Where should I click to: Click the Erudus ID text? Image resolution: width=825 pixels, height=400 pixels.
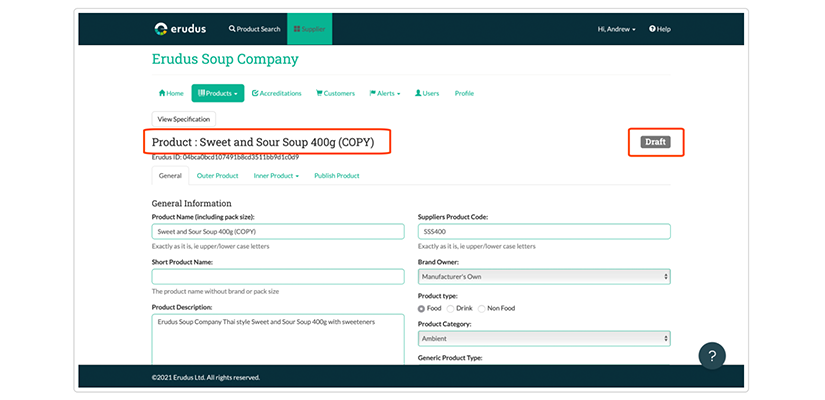[225, 157]
